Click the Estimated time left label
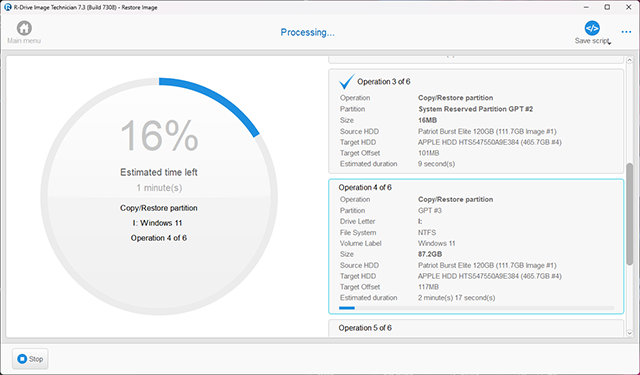This screenshot has width=640, height=375. 159,172
